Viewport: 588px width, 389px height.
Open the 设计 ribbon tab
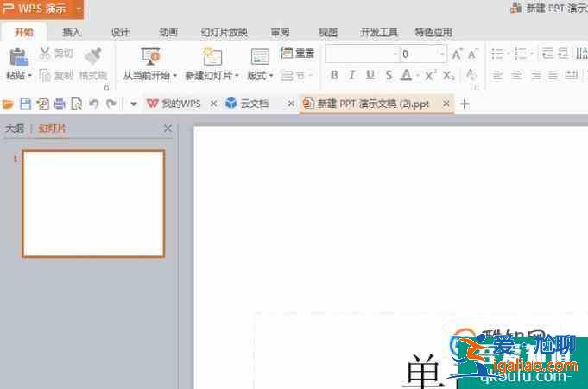tap(120, 32)
